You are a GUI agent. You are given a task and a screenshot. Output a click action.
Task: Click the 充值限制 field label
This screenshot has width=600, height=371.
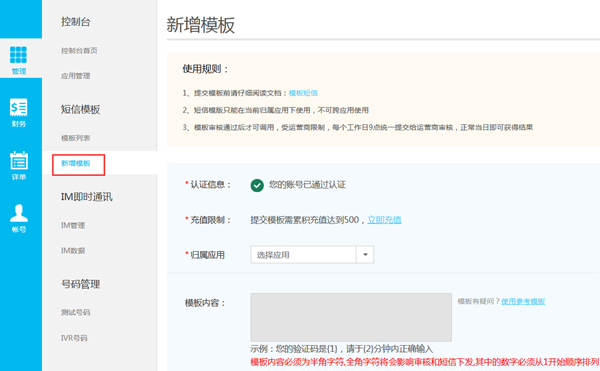208,220
